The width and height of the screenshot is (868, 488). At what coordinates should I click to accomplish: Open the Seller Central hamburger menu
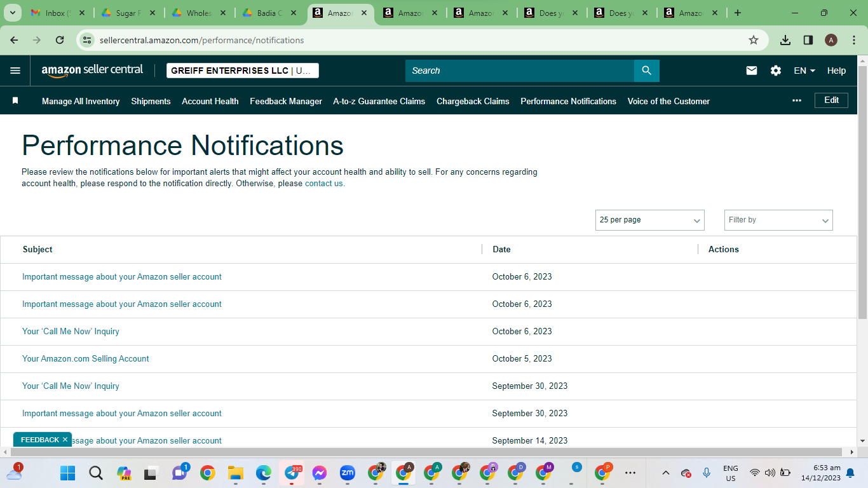tap(15, 71)
